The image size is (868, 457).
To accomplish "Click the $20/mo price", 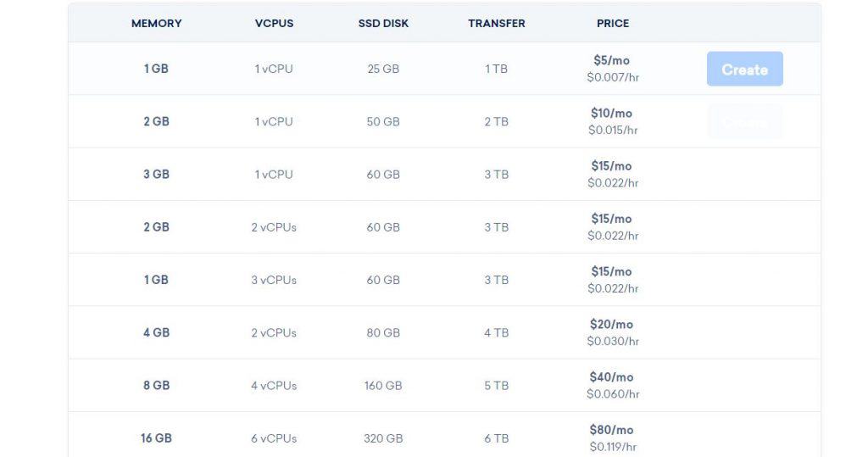I will click(611, 325).
